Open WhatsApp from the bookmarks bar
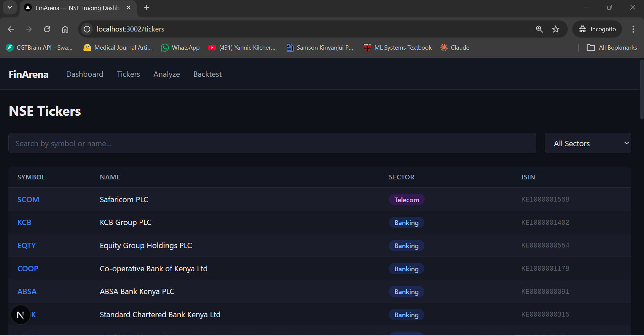Image resolution: width=644 pixels, height=336 pixels. click(180, 47)
